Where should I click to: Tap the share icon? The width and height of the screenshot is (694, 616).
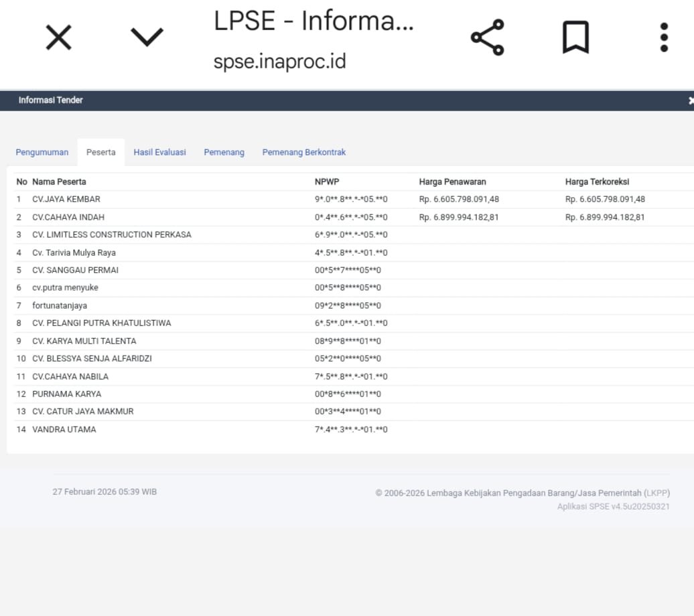pyautogui.click(x=487, y=37)
